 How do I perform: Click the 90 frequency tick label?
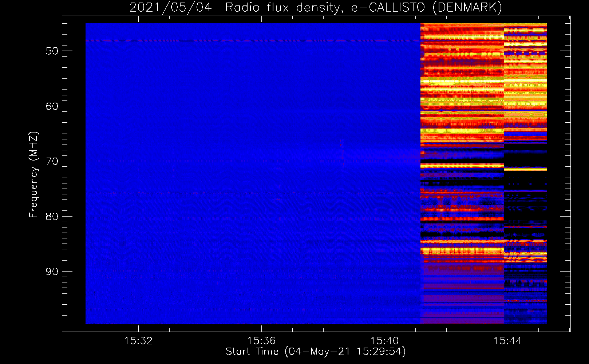click(52, 272)
